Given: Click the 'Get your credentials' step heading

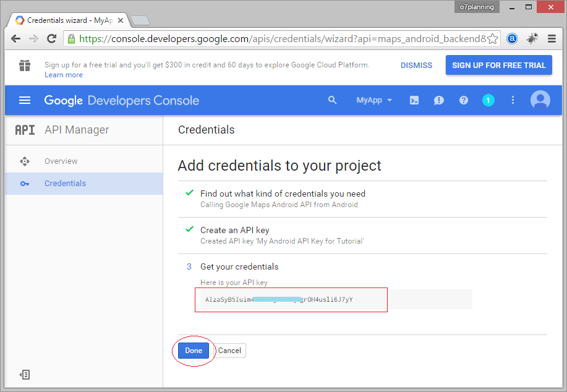Looking at the screenshot, I should (239, 266).
